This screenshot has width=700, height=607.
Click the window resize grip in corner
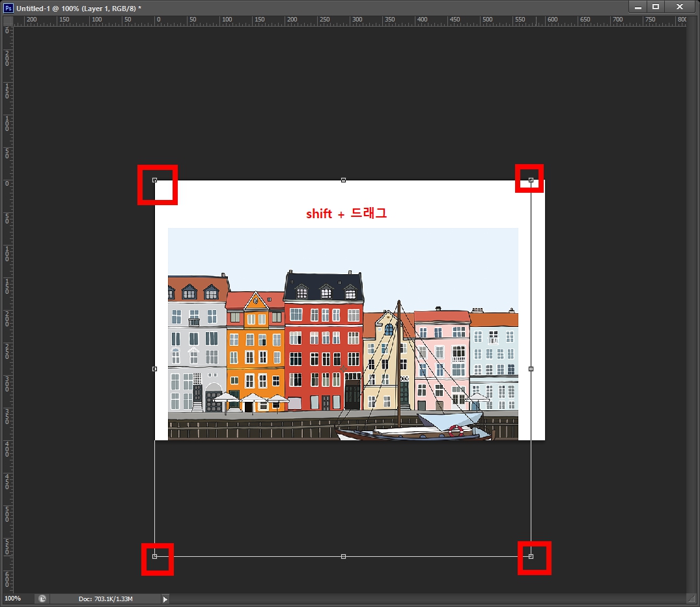point(692,599)
